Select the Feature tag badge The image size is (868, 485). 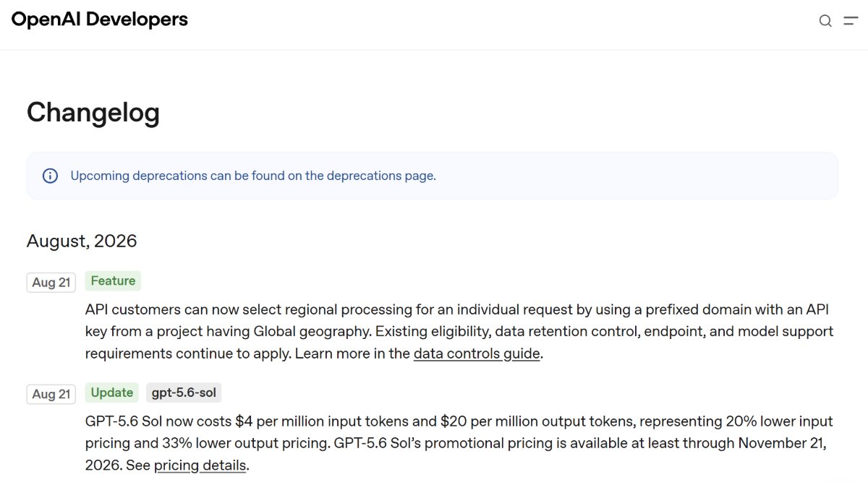pos(113,281)
